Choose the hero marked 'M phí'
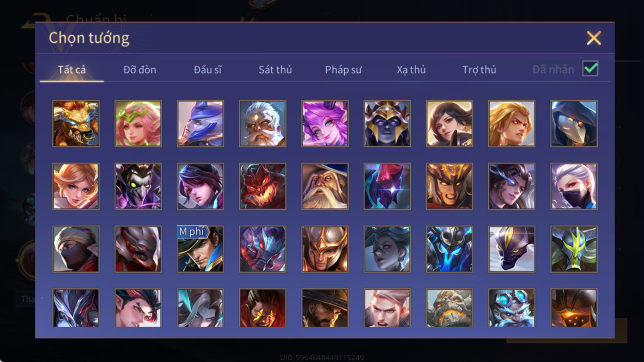 point(200,249)
